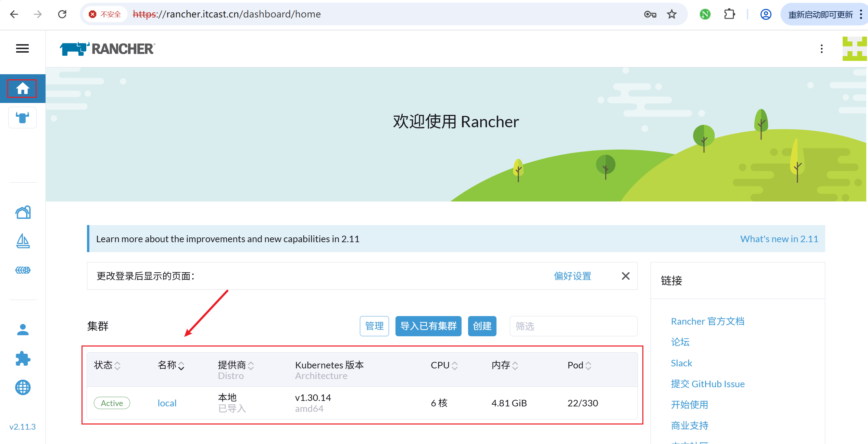Image resolution: width=868 pixels, height=444 pixels.
Task: Go forward in browser history
Action: (x=38, y=14)
